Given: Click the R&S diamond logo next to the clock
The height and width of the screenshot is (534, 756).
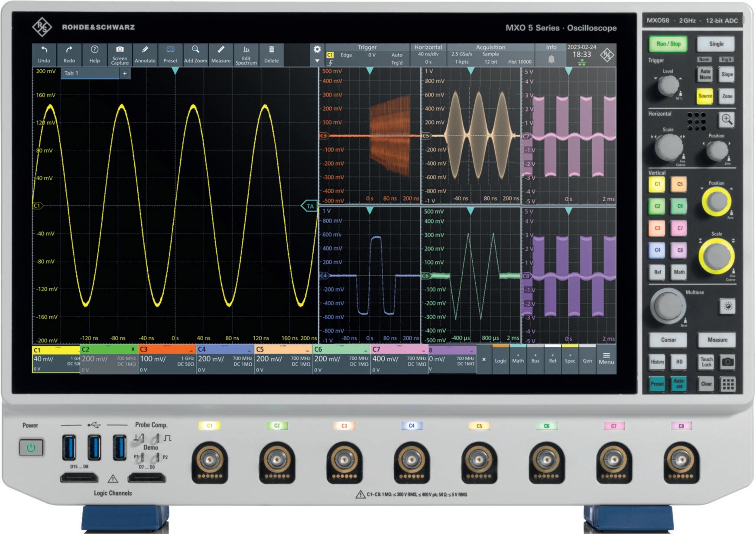Looking at the screenshot, I should tap(607, 55).
